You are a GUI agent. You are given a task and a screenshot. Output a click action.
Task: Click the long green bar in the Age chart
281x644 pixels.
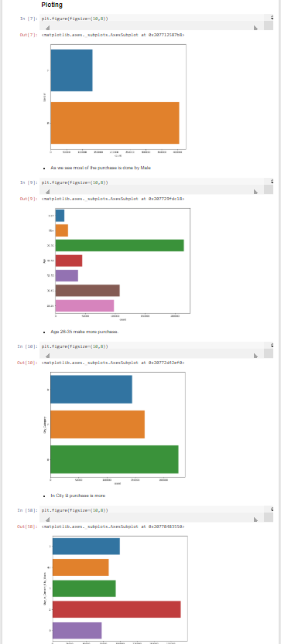tap(120, 245)
